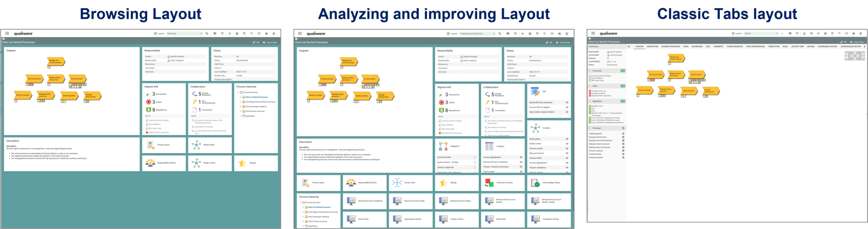Open the Layout dropdown showing 'Browsing'
Viewport: 868px width, 229px height.
coord(184,33)
